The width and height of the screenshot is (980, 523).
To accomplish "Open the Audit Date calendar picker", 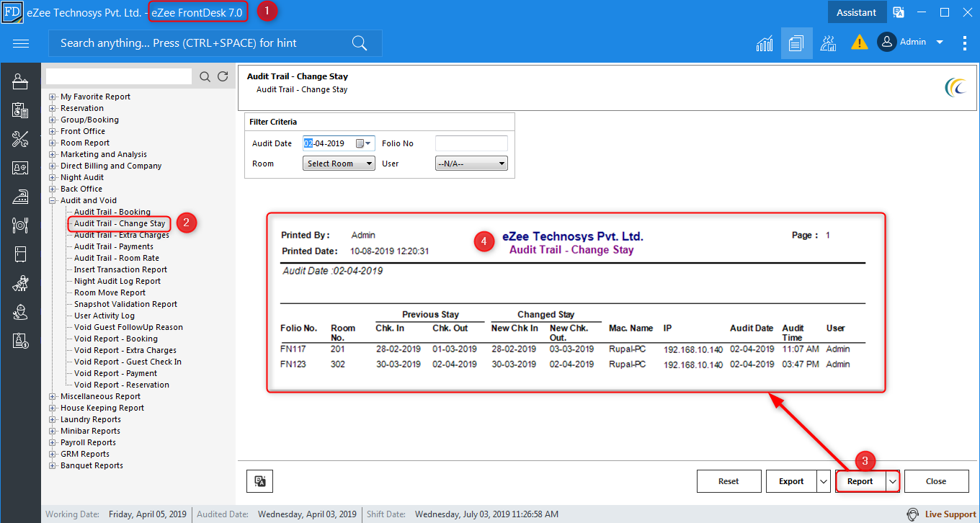I will coord(364,143).
